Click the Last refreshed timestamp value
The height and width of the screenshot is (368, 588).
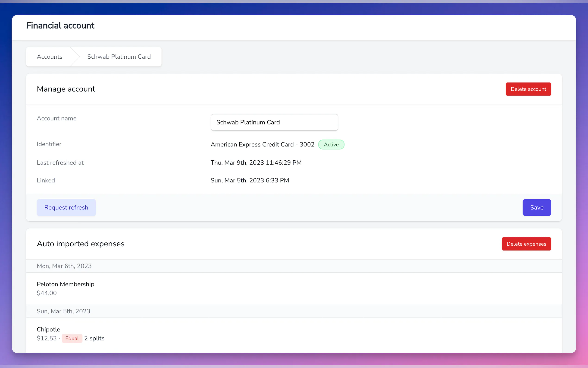pos(256,163)
